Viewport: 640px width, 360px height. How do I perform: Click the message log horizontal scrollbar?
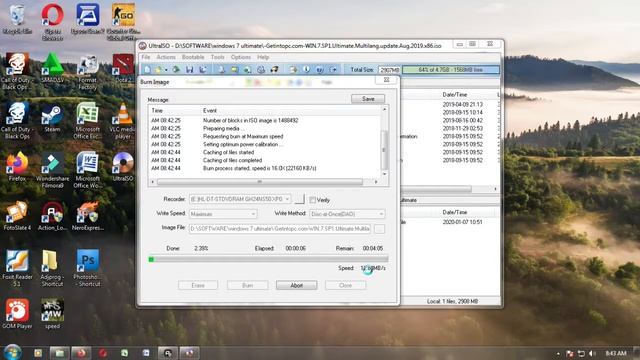[264, 182]
